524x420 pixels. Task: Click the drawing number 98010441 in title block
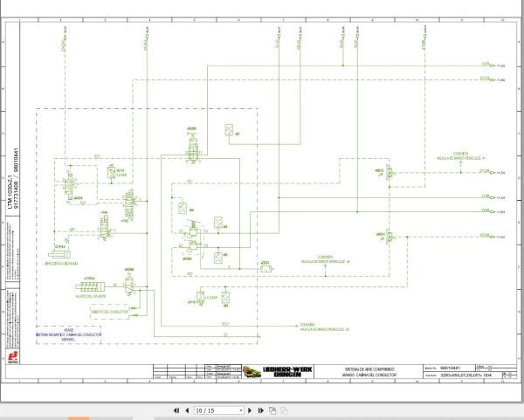coord(450,368)
